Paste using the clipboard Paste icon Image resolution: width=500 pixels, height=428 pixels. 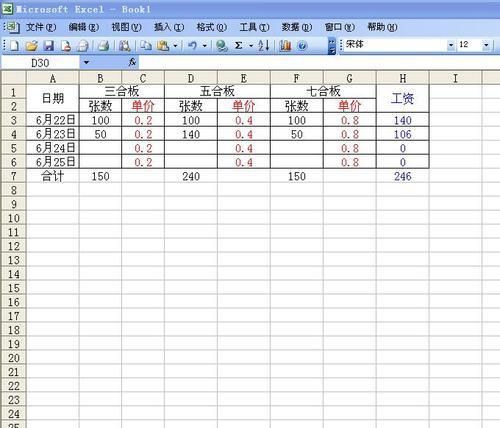point(163,45)
